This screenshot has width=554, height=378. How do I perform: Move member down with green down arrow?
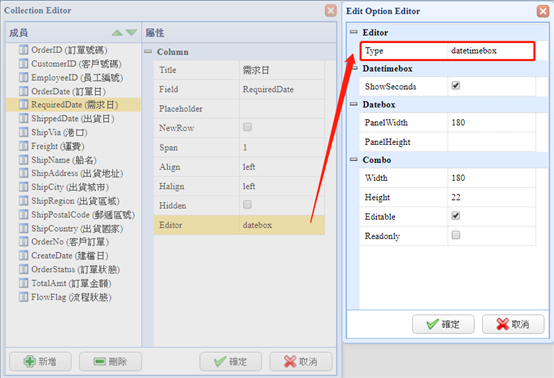coord(131,33)
